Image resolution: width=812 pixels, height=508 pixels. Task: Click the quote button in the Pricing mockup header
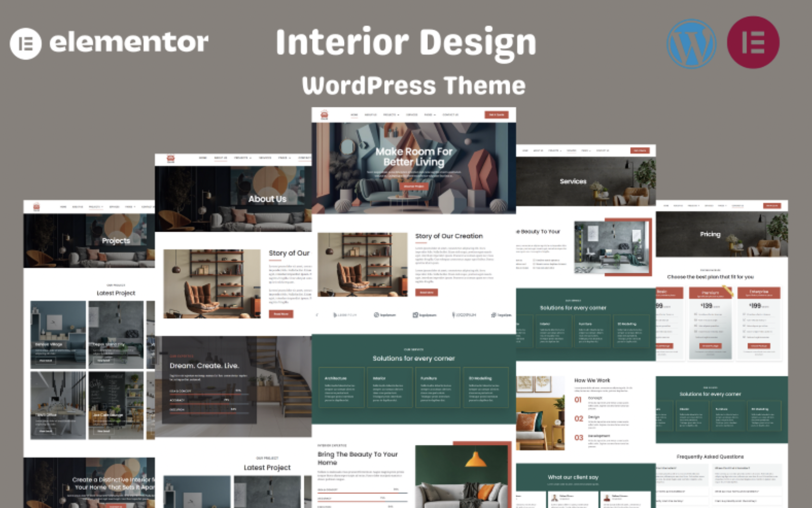pyautogui.click(x=772, y=206)
